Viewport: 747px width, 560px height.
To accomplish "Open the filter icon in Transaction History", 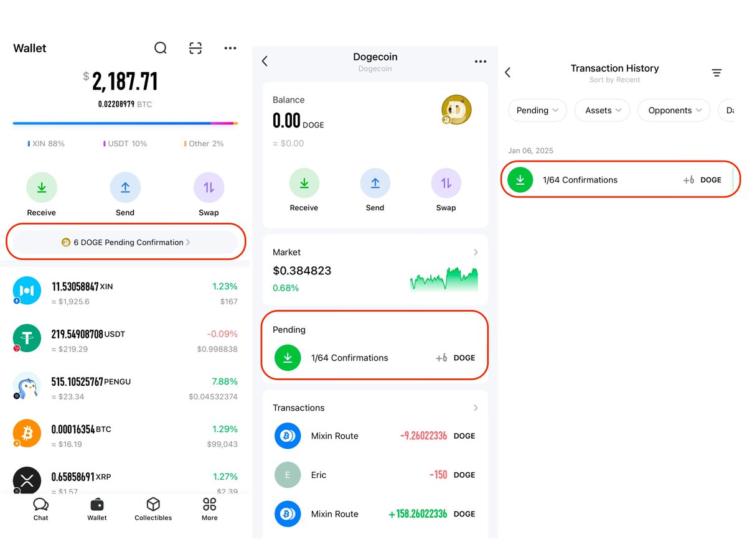I will (x=717, y=73).
